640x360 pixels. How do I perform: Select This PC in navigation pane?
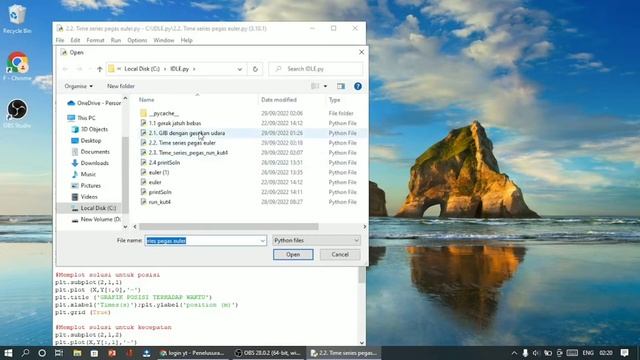click(x=82, y=118)
